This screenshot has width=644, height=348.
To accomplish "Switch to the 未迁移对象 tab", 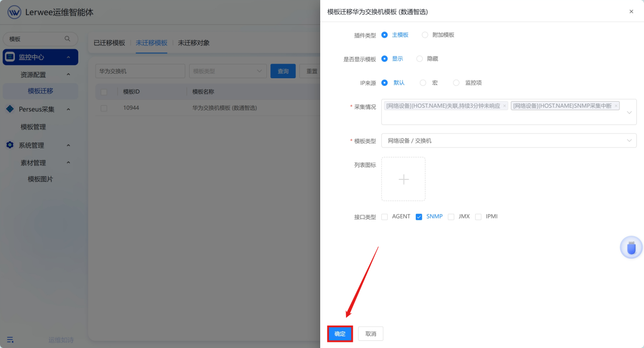I will point(194,43).
